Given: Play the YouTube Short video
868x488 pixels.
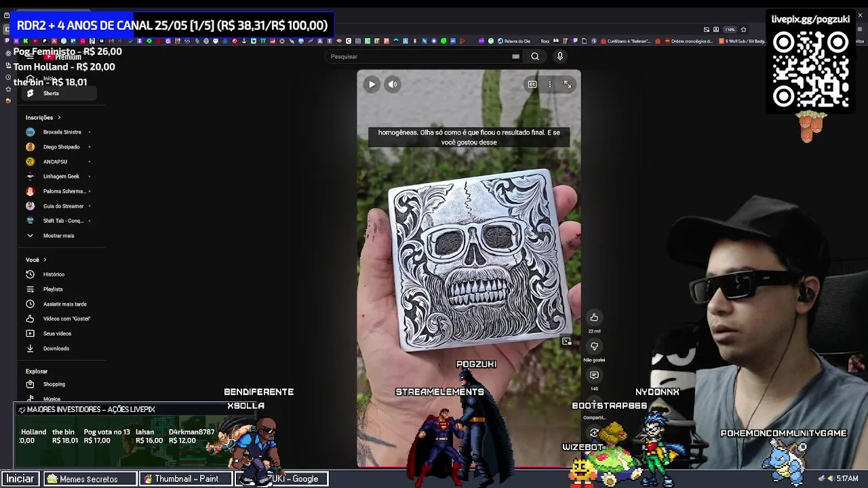Looking at the screenshot, I should [372, 84].
